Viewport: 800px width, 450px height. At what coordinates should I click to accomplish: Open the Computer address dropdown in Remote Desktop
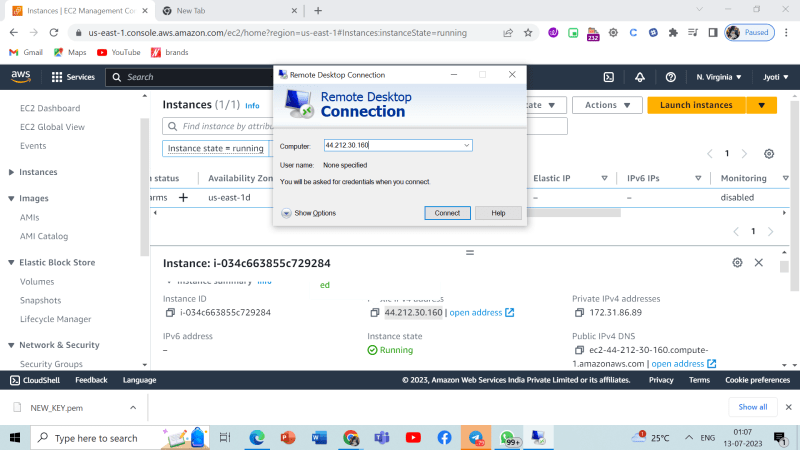click(x=466, y=145)
